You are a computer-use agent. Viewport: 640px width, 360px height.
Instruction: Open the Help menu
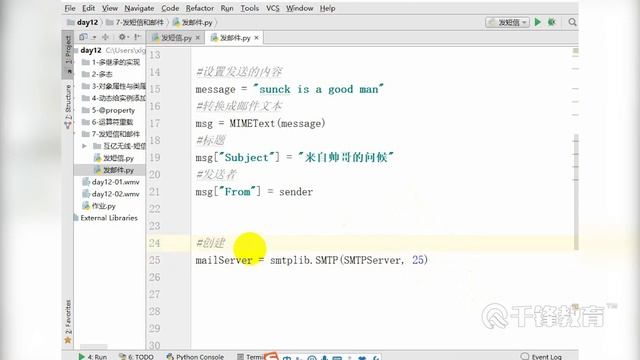point(327,8)
